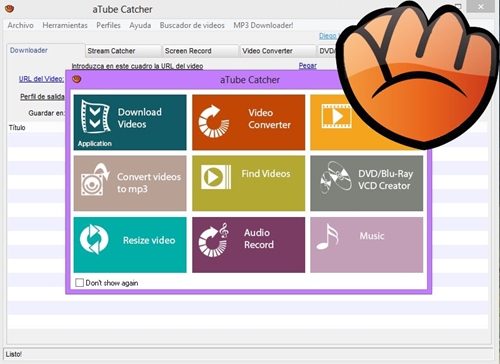Screen dimensions: 500x364
Task: Open the Resize video tile
Action: click(x=130, y=245)
